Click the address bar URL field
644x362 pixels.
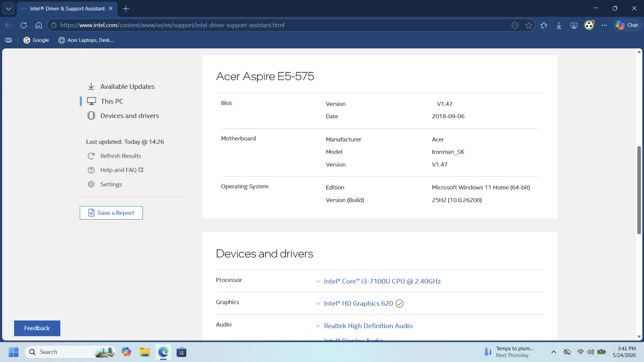click(x=282, y=25)
